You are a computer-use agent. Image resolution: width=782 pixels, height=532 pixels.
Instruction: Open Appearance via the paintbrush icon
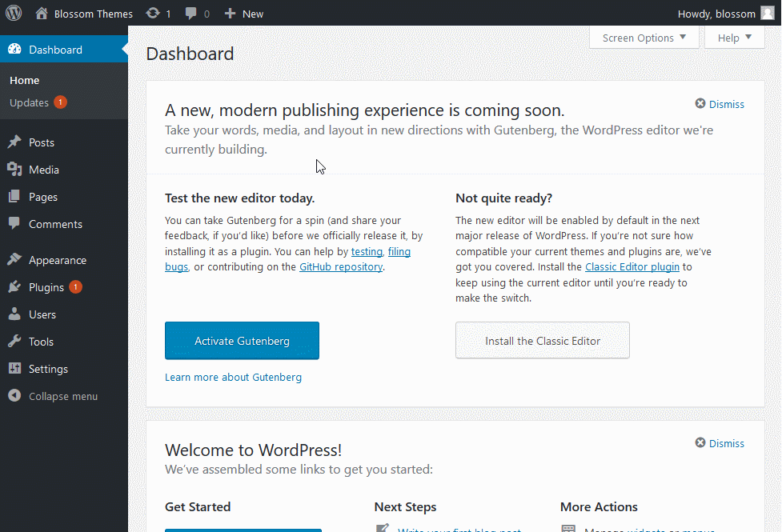pyautogui.click(x=14, y=260)
